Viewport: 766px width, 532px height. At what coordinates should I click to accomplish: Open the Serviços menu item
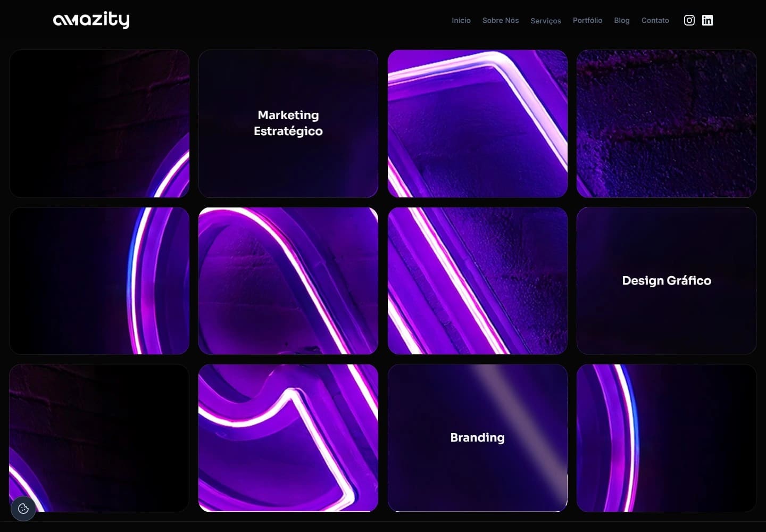coord(546,21)
